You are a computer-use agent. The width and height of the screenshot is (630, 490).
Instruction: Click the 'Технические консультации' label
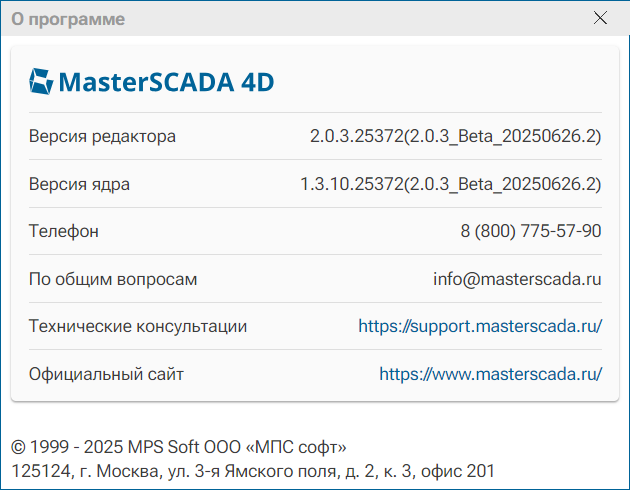[138, 326]
